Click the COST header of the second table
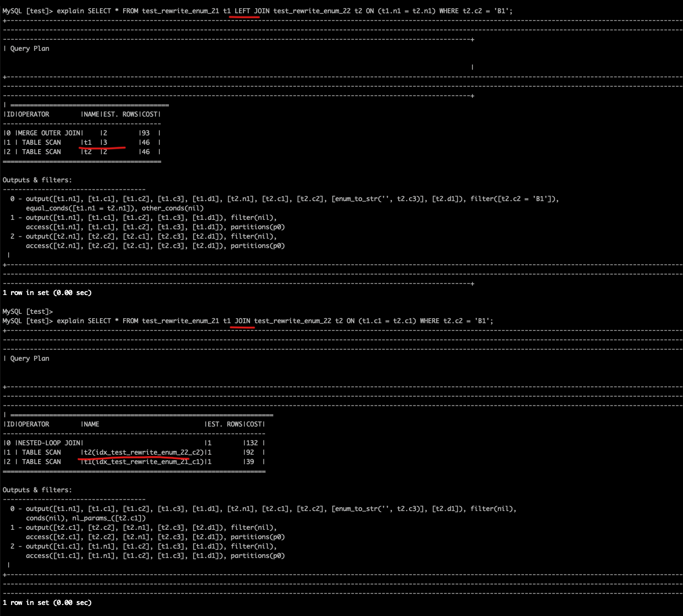The width and height of the screenshot is (683, 616). [255, 424]
